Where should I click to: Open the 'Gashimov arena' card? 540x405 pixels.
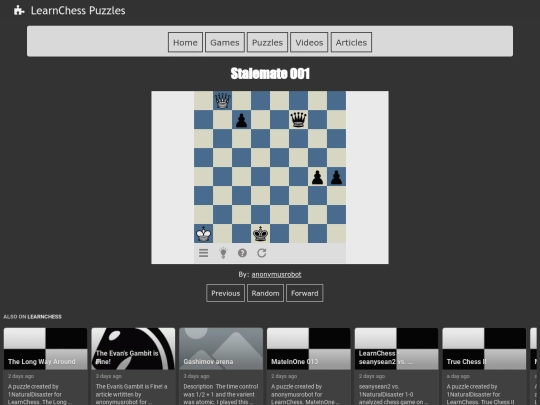click(x=221, y=366)
